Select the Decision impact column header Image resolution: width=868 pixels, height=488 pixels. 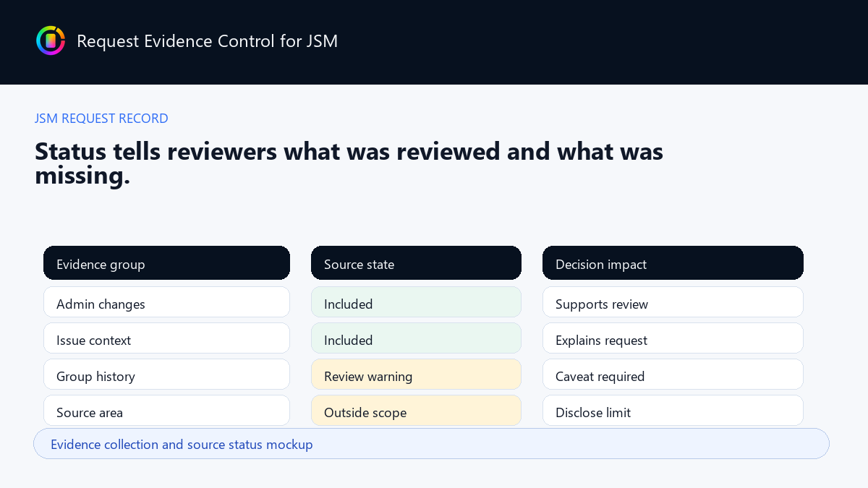(673, 263)
